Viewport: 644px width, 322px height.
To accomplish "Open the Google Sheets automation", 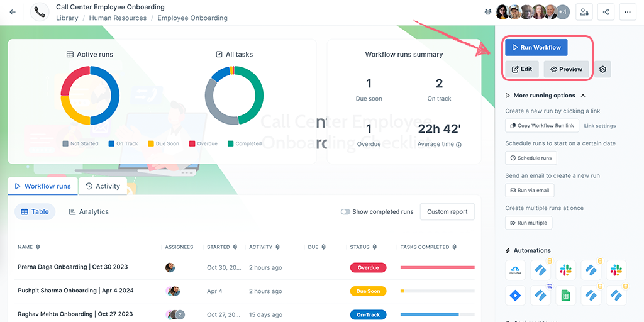I will pos(566,295).
